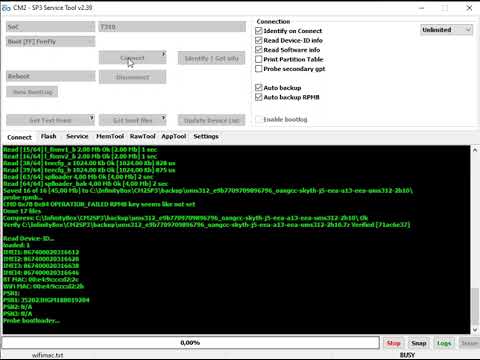Click the OPERATION_FAILED RPMB key log line
The width and height of the screenshot is (480, 360).
pos(99,204)
